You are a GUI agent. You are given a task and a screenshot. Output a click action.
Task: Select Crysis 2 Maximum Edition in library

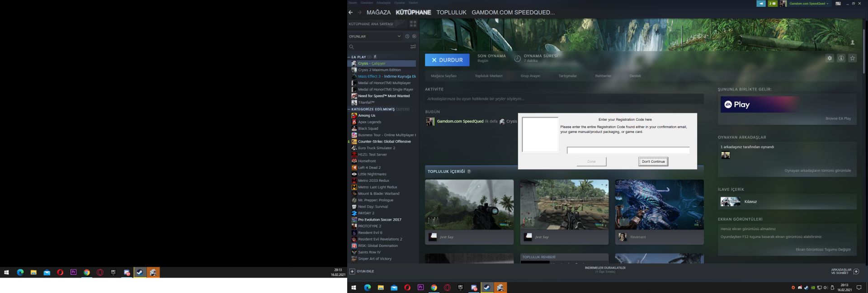382,70
